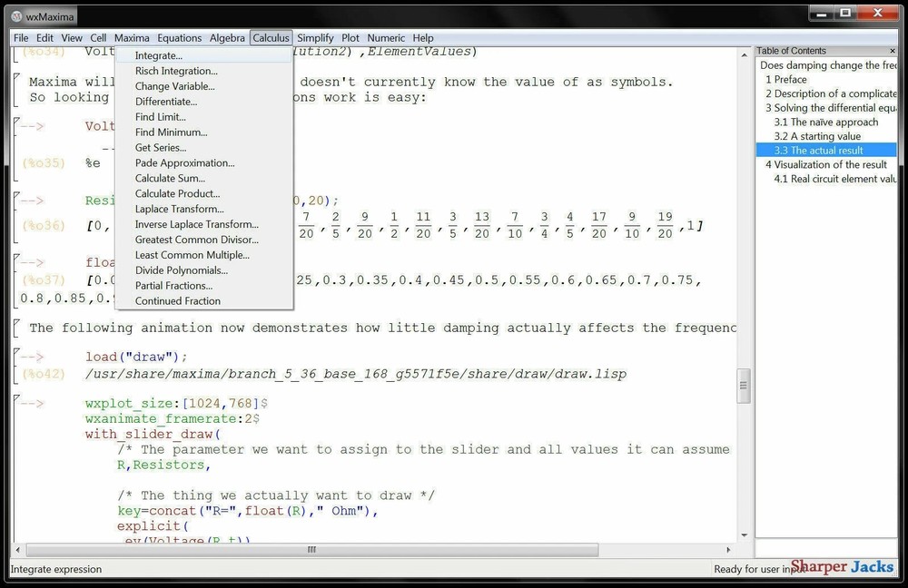Select Change Variable... menu entry
The height and width of the screenshot is (588, 908).
click(203, 86)
